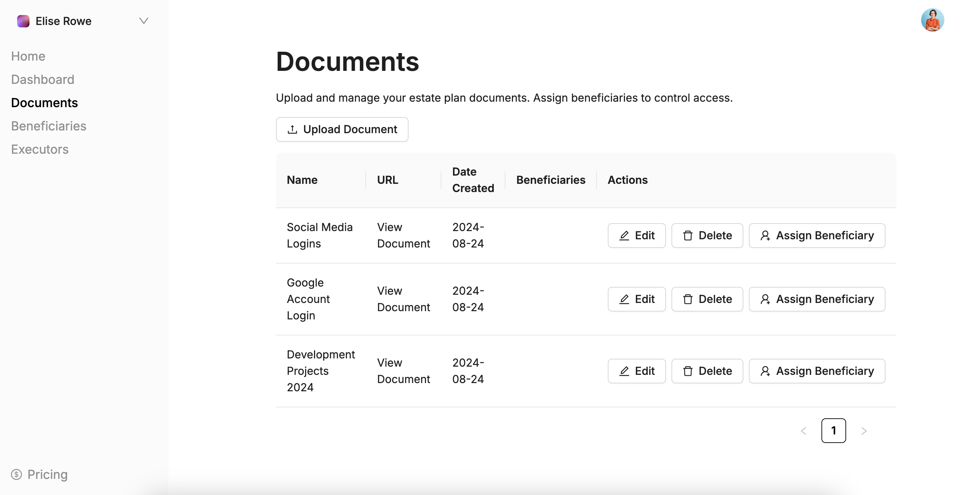Click the Documents page heading

pos(347,61)
